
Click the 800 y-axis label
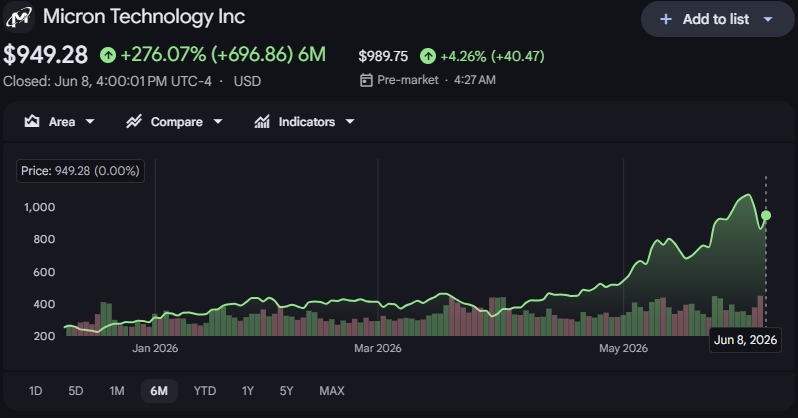[x=44, y=239]
